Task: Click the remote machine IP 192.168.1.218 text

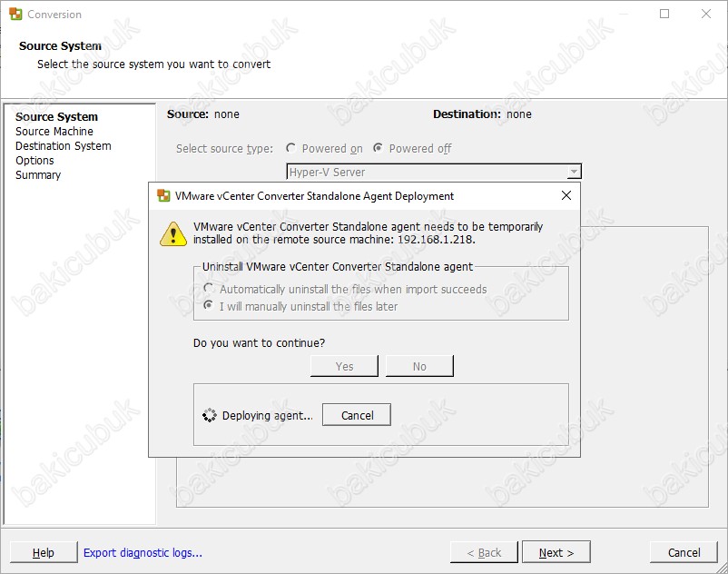Action: tap(436, 240)
